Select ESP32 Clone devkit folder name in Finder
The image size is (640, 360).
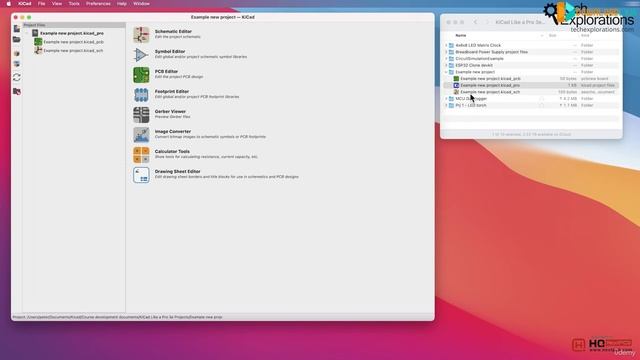tap(474, 65)
